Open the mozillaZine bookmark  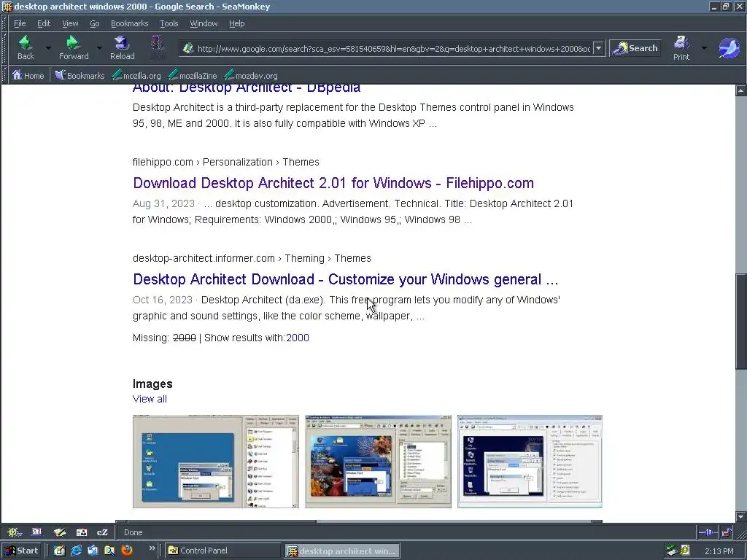(x=193, y=75)
